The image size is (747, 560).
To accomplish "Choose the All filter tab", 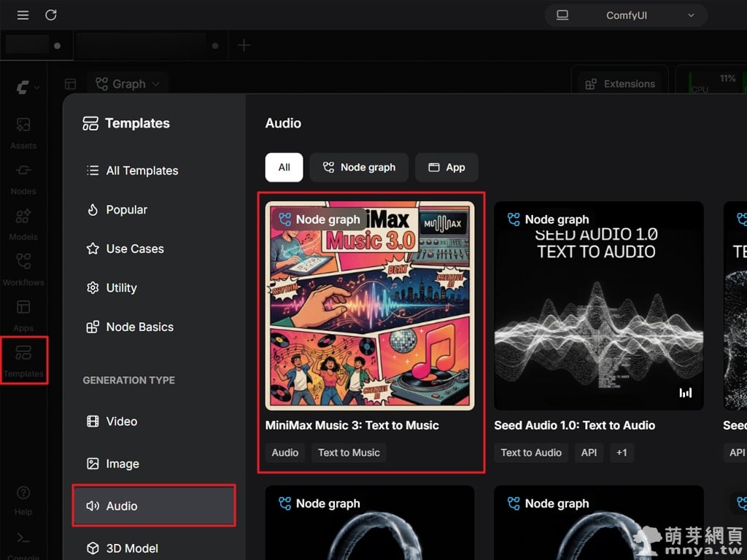I will tap(284, 167).
